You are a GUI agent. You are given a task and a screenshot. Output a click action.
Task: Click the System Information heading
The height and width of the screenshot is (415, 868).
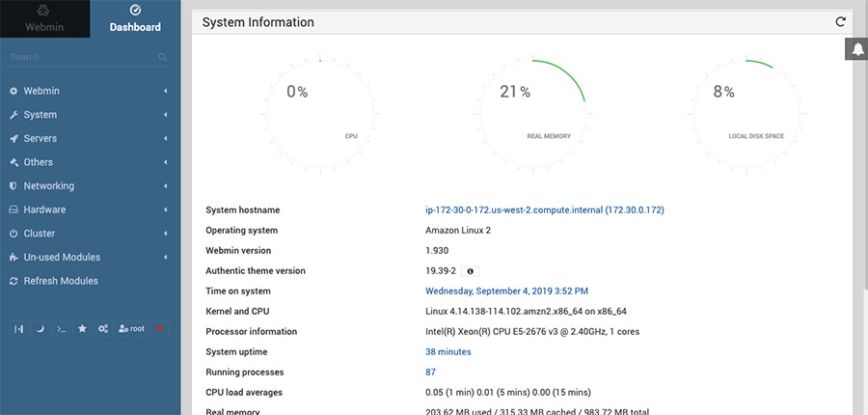(258, 22)
